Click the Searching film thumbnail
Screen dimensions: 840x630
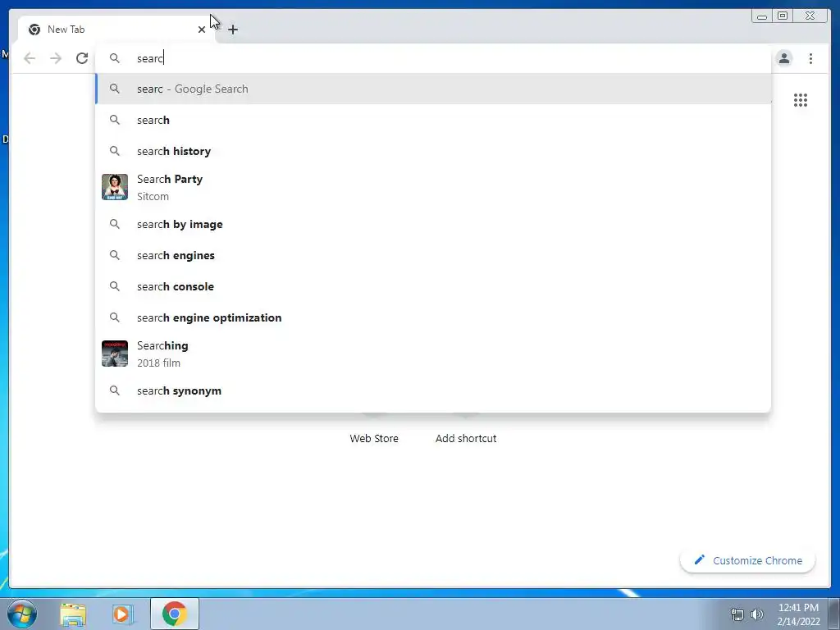[115, 354]
